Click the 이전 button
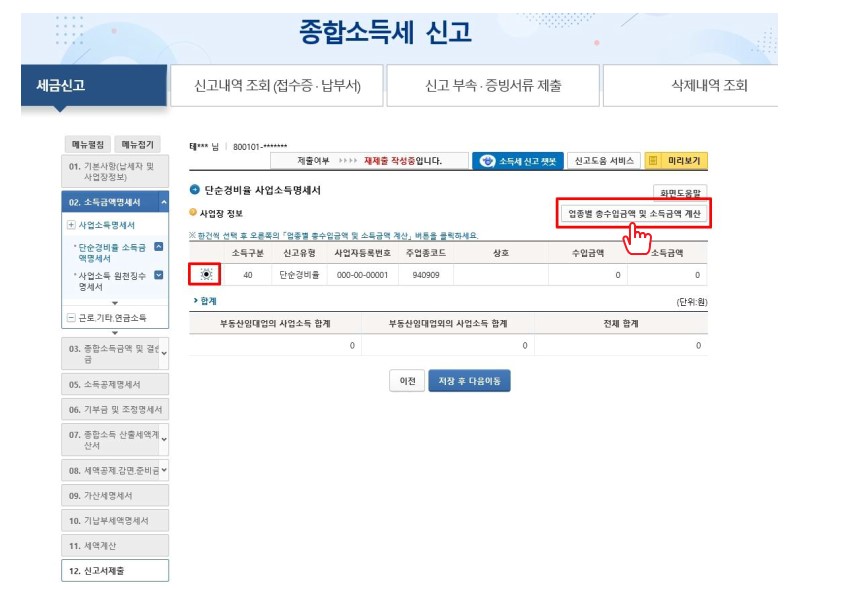Screen dimensions: 842x590 point(407,381)
